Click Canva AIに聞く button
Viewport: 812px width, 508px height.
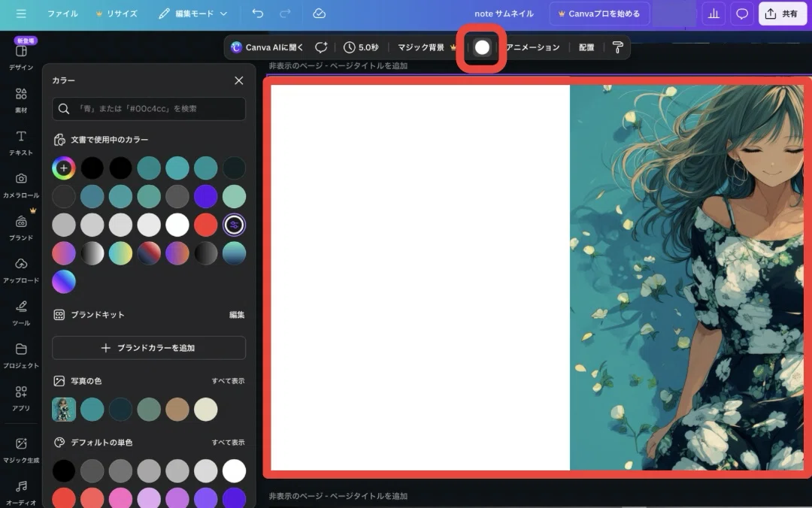pos(267,47)
